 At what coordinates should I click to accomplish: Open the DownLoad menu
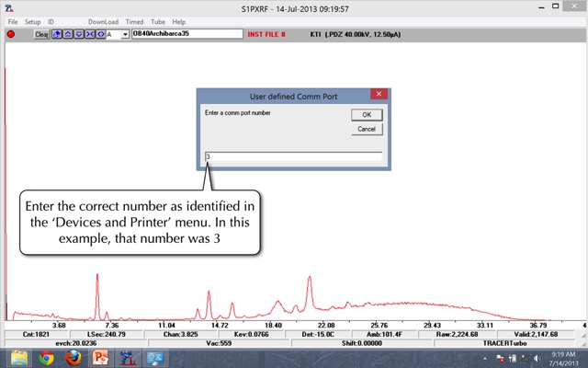(103, 21)
